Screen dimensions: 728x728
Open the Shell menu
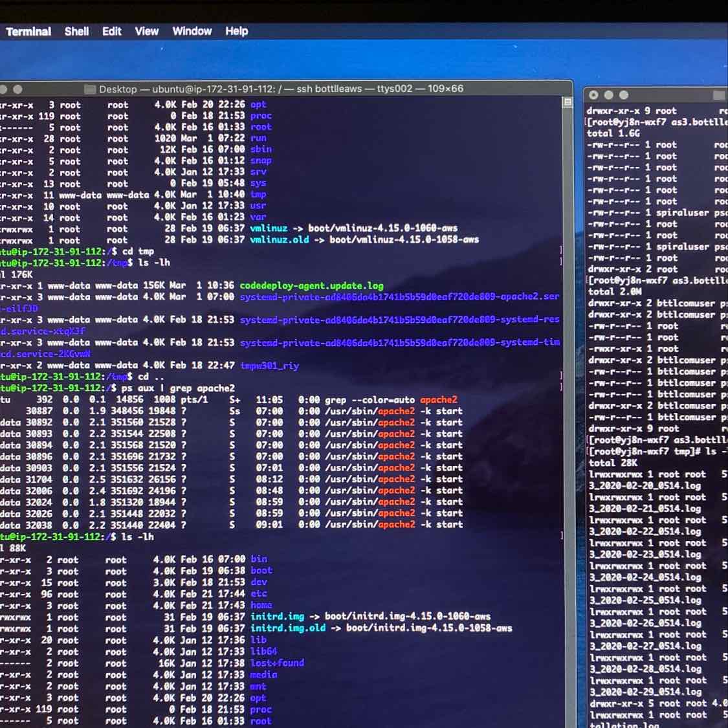click(x=76, y=31)
